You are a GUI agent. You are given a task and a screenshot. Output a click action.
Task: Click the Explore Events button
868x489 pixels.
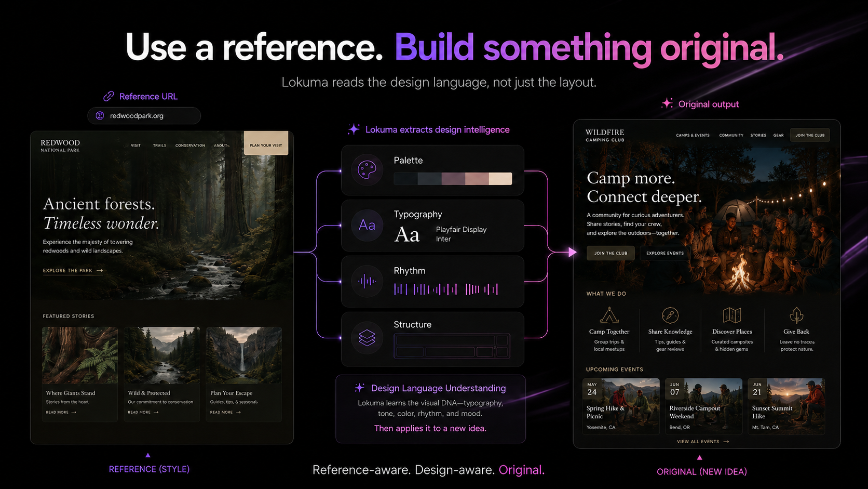tap(665, 253)
